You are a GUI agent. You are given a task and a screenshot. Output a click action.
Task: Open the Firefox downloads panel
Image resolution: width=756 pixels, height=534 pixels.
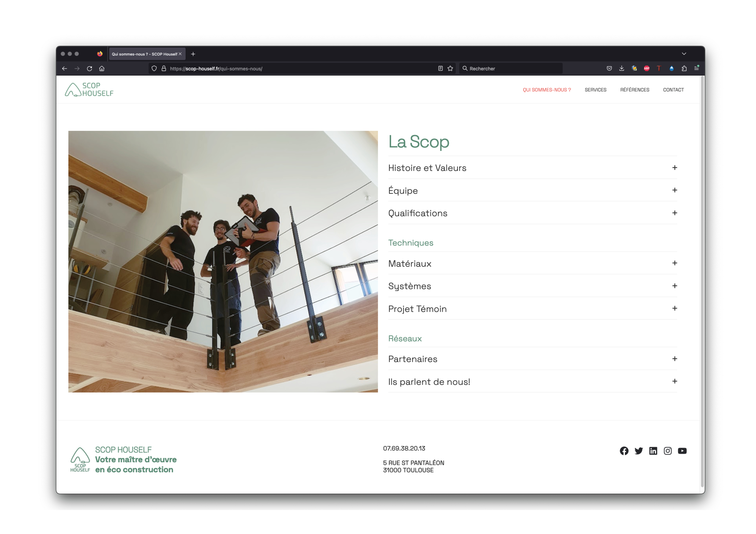pyautogui.click(x=621, y=68)
